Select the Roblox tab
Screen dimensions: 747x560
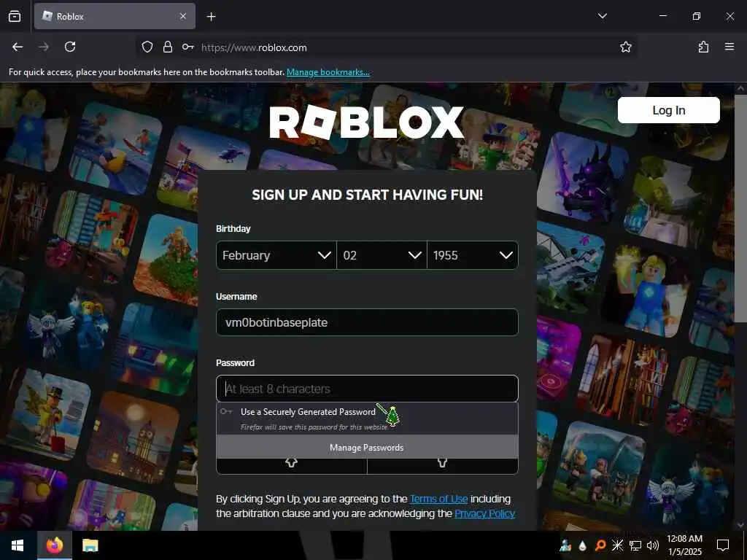115,16
